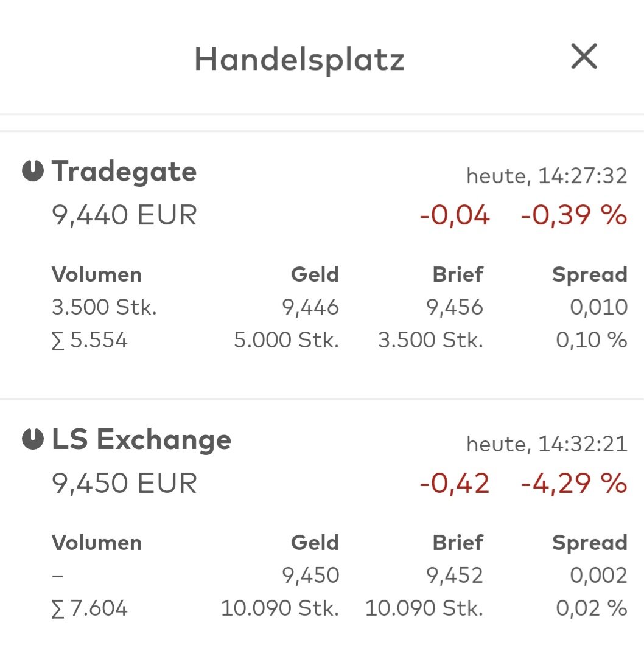
Task: Tap the LS Exchange -4,29 % change
Action: [x=573, y=484]
